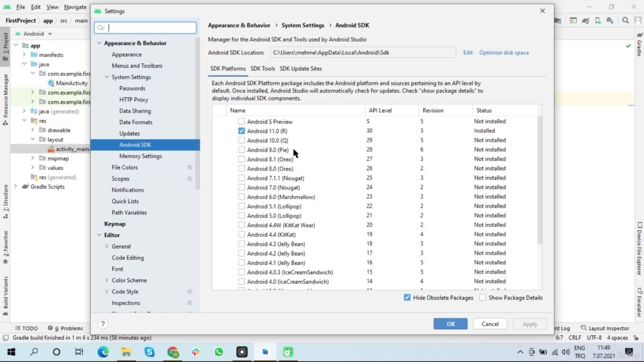
Task: Click Sync Project with Gradle Files icon
Action: (586, 21)
